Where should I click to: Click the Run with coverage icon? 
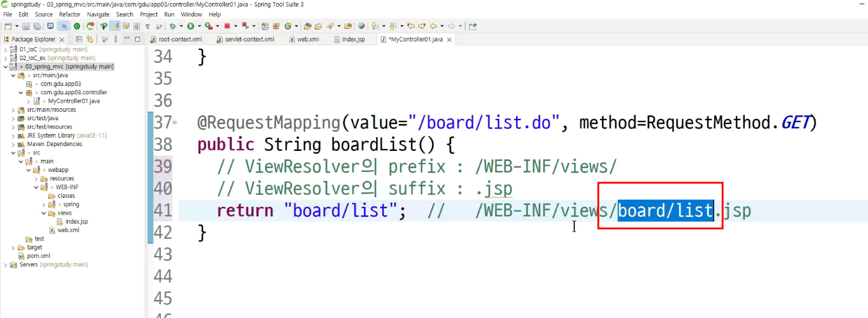(x=208, y=26)
